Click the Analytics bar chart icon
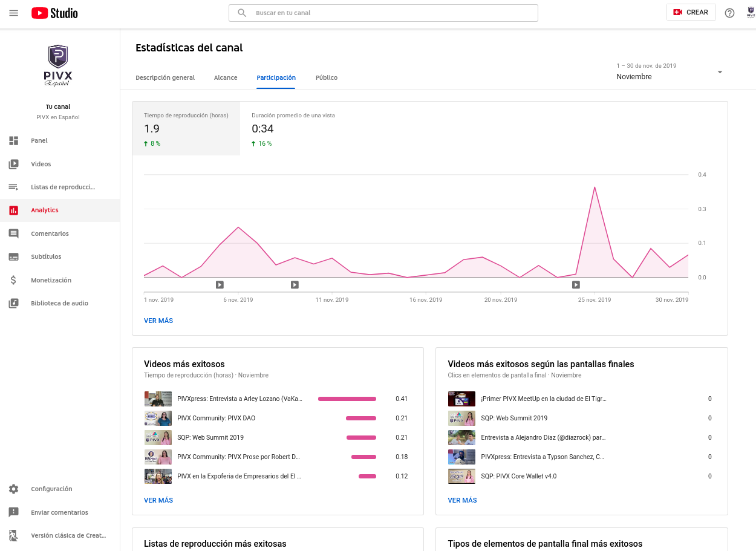This screenshot has height=551, width=756. [x=14, y=210]
